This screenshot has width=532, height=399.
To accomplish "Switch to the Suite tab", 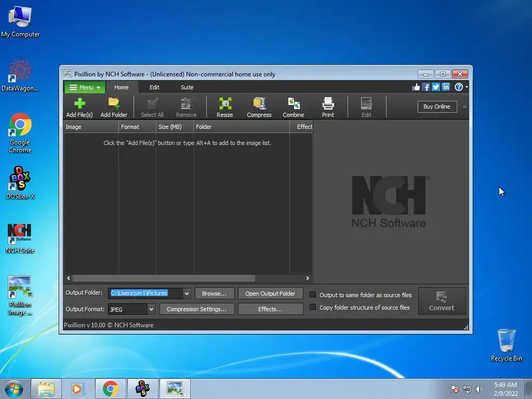I will pos(187,87).
